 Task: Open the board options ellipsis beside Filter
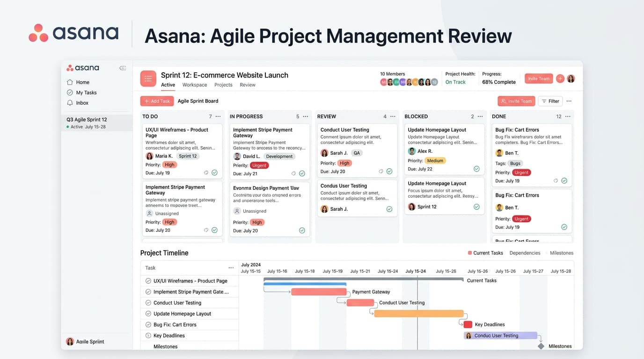click(x=569, y=101)
